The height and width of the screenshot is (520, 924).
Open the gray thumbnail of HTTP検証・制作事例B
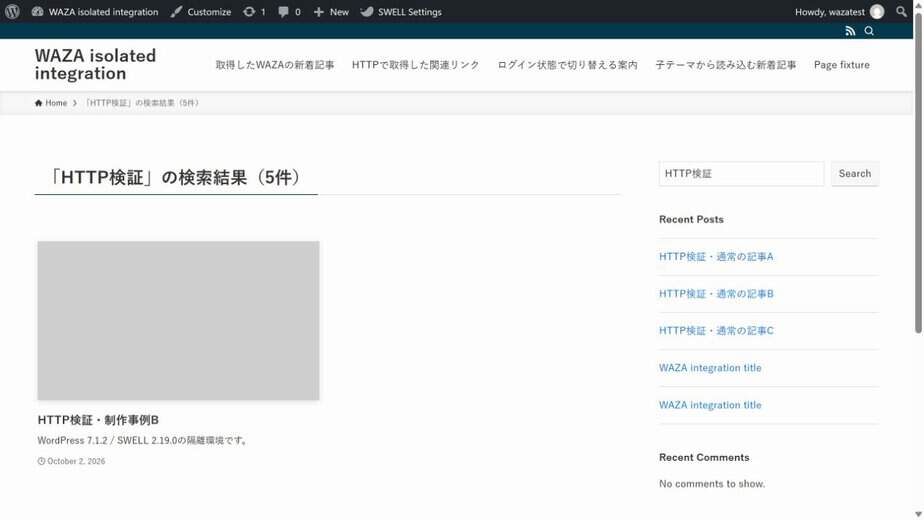click(x=178, y=320)
